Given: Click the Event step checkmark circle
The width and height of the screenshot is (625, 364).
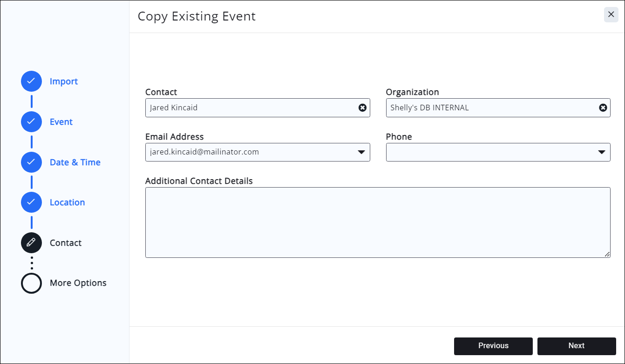Looking at the screenshot, I should tap(31, 122).
